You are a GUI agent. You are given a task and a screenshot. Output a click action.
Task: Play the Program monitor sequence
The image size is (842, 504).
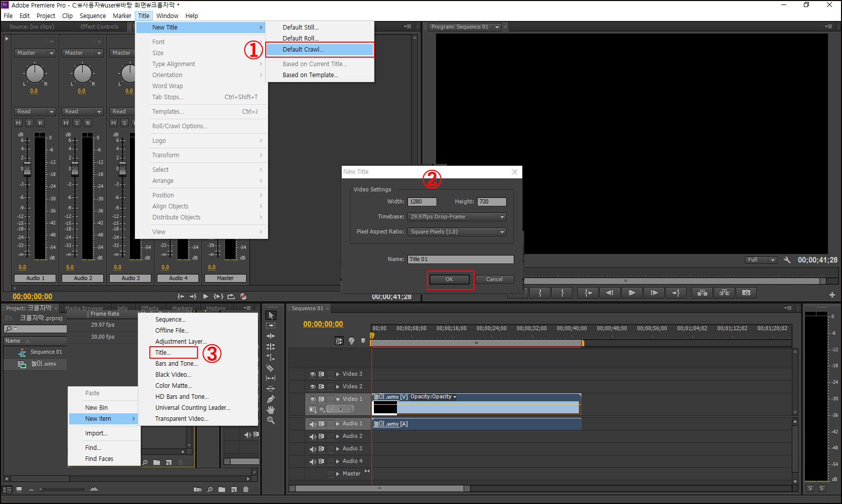pos(631,293)
